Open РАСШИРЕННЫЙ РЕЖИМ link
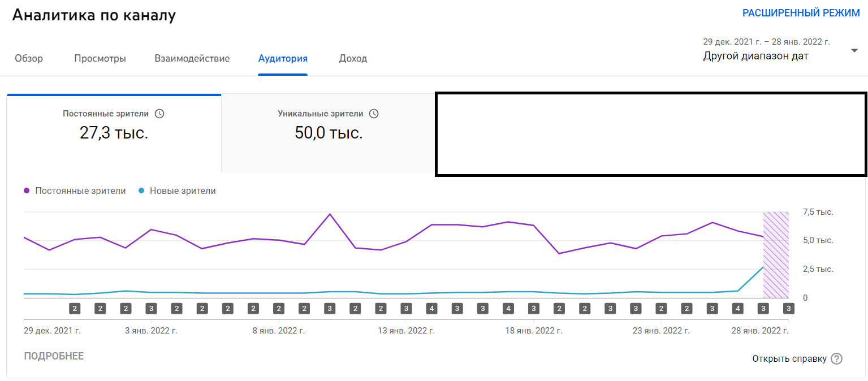868x381 pixels. coord(801,14)
